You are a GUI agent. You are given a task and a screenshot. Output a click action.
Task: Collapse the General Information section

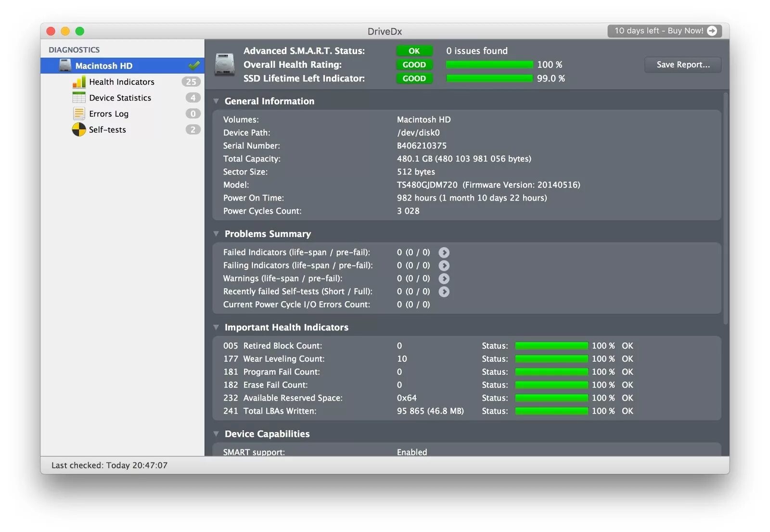point(216,101)
